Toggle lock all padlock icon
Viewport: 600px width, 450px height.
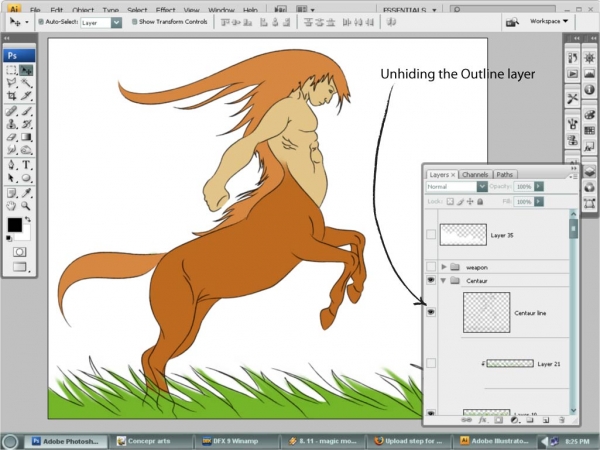pyautogui.click(x=480, y=201)
